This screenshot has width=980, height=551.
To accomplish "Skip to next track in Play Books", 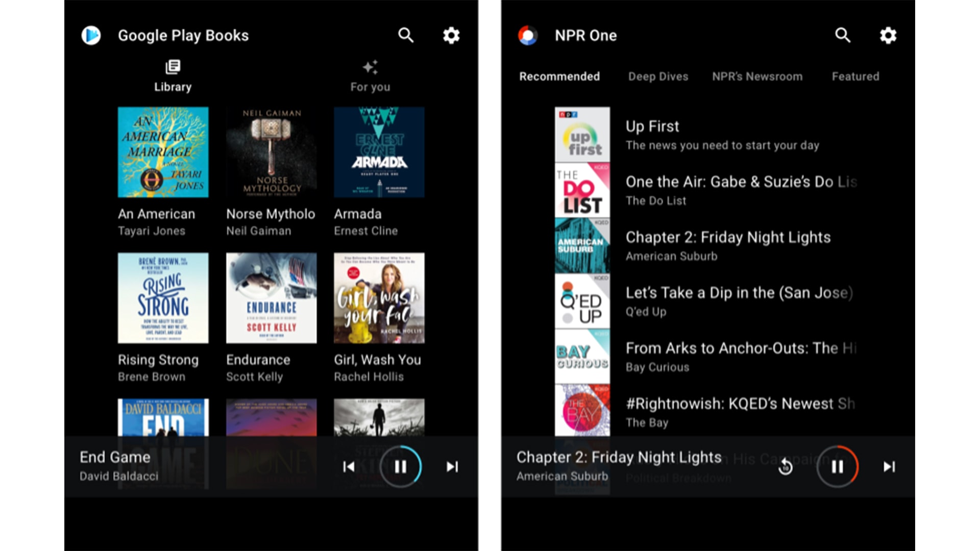I will (x=452, y=467).
